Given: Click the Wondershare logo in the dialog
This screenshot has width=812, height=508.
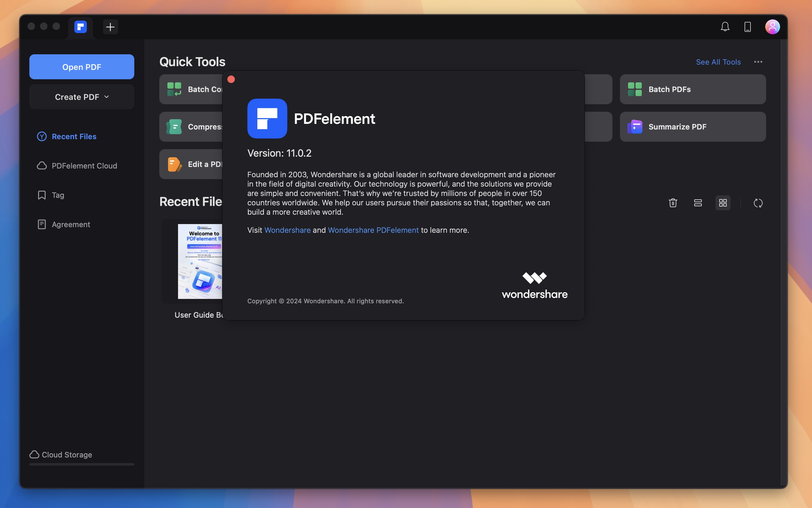Looking at the screenshot, I should pyautogui.click(x=535, y=286).
